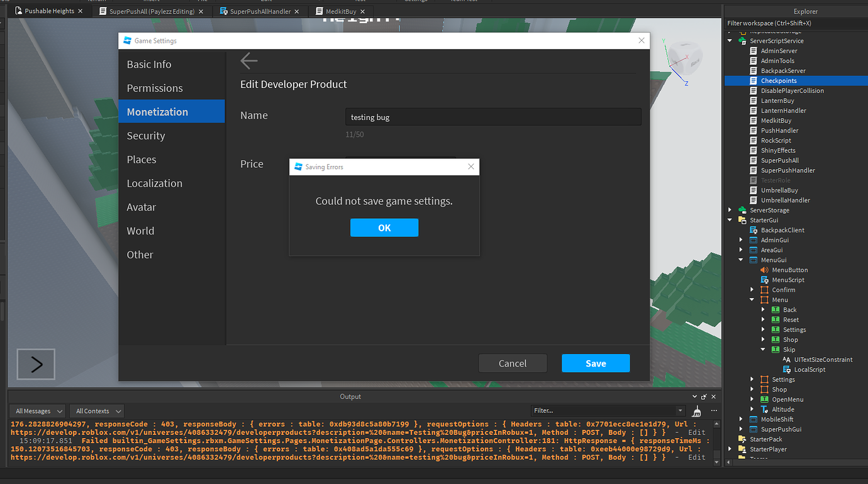This screenshot has width=868, height=484.
Task: Click the StarterGui folder icon
Action: [742, 220]
